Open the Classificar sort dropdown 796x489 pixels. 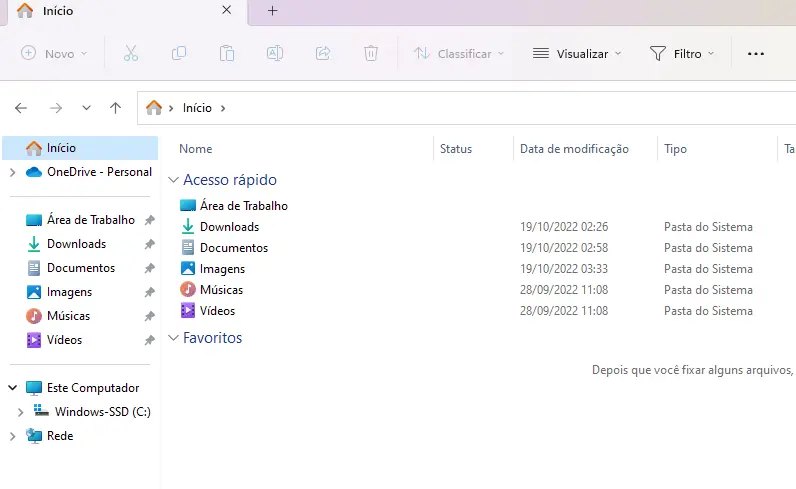(x=459, y=53)
